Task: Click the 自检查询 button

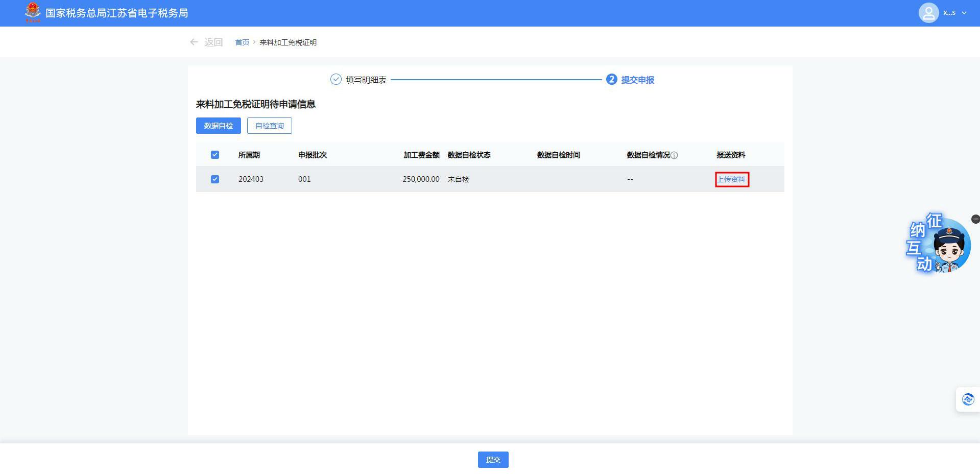Action: click(x=270, y=126)
